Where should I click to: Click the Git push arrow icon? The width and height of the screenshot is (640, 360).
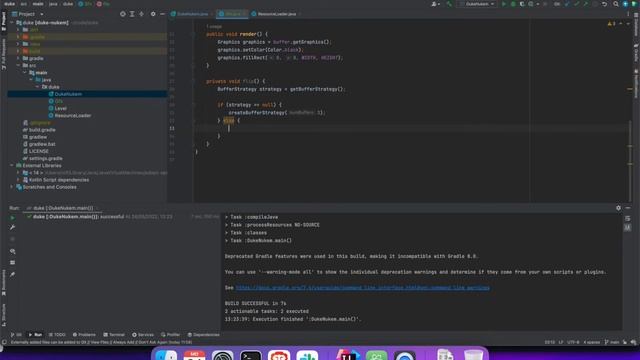click(x=586, y=4)
